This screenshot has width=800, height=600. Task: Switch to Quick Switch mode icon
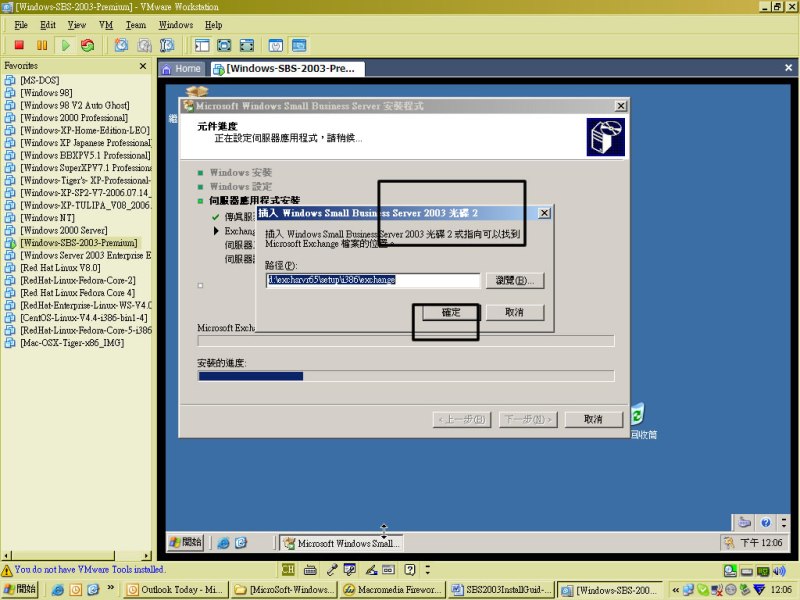coord(224,45)
